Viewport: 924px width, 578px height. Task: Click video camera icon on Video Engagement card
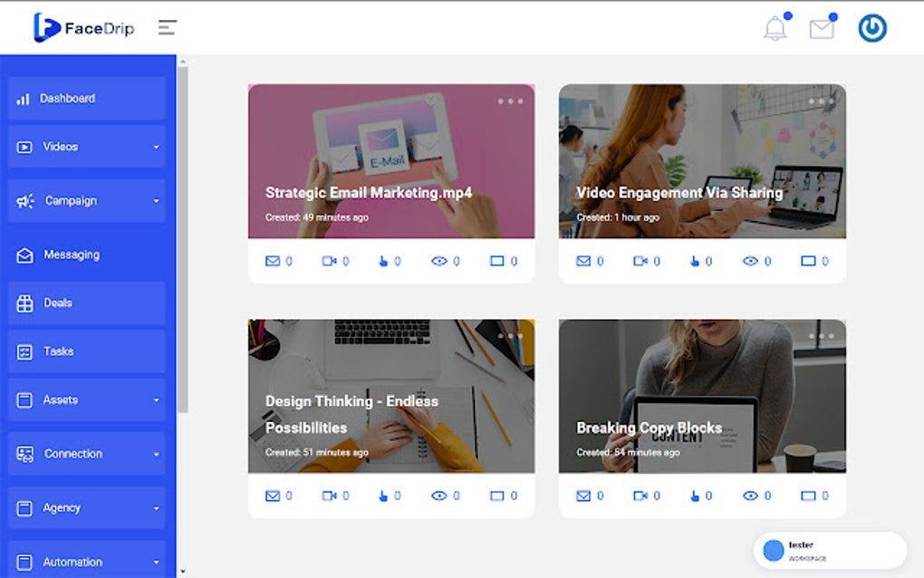640,261
